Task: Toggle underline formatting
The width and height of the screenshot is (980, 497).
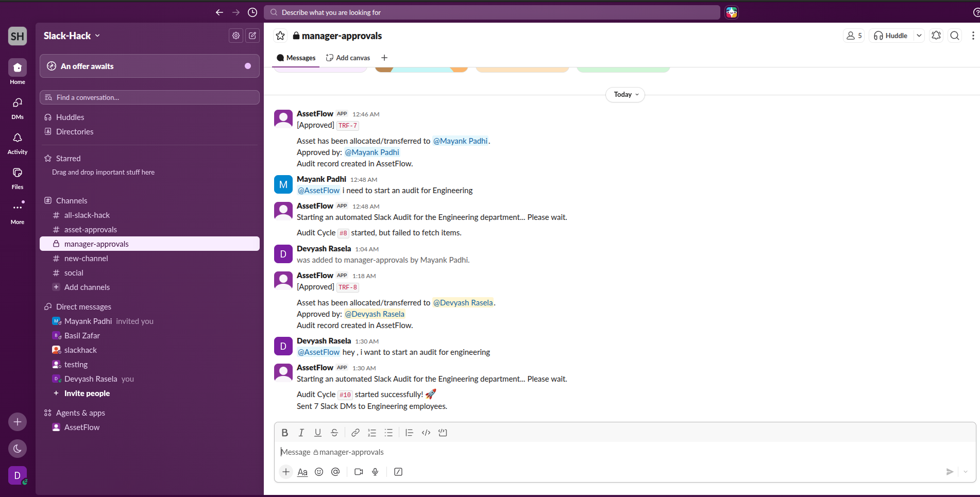Action: (318, 433)
